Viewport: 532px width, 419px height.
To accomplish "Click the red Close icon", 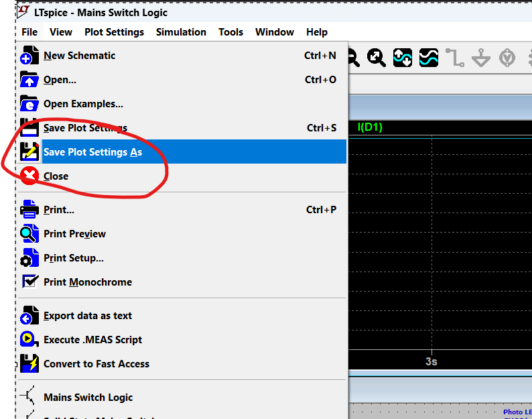I will click(x=29, y=176).
